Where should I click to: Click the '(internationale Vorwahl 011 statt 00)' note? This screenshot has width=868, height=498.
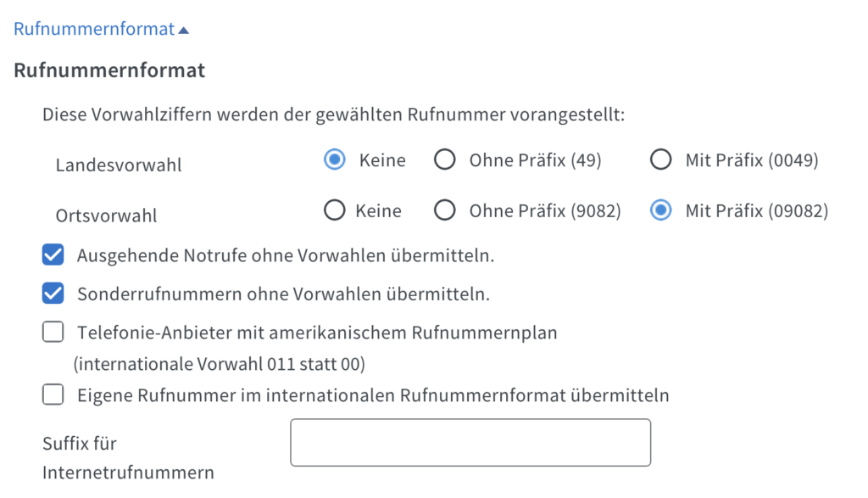(219, 365)
